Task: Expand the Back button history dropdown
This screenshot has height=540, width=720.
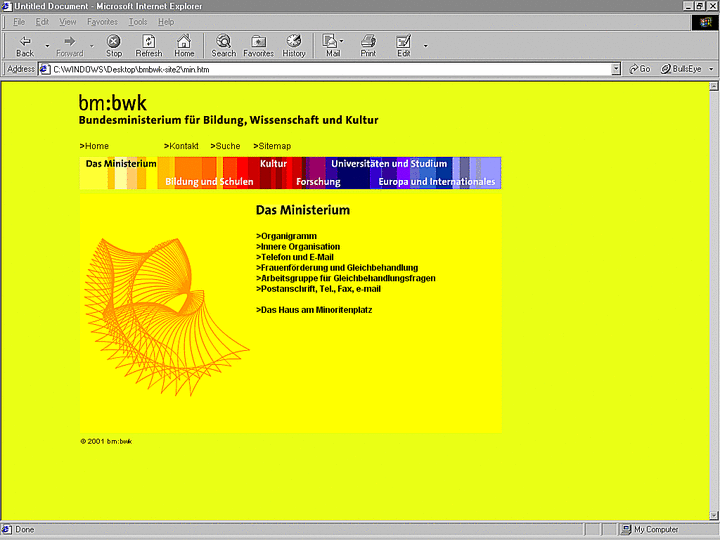Action: pyautogui.click(x=47, y=46)
